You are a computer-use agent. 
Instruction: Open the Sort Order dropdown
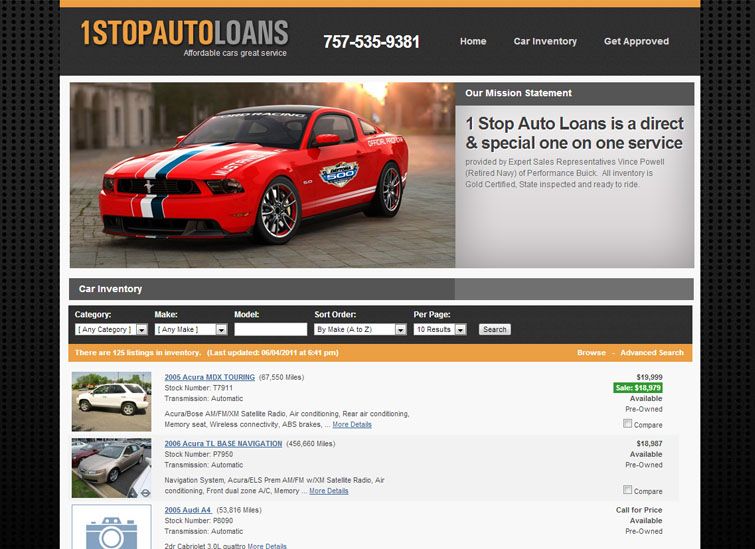(x=359, y=329)
